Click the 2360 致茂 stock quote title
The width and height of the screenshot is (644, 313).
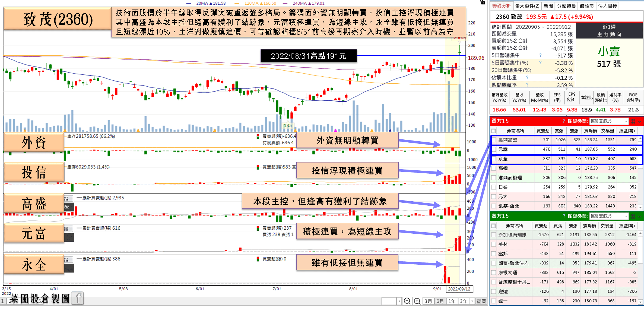[x=509, y=17]
